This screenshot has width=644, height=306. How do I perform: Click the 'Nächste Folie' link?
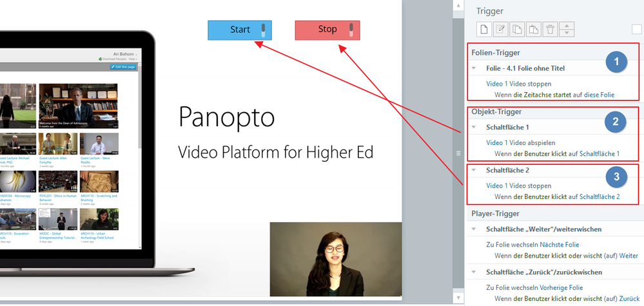click(x=560, y=245)
